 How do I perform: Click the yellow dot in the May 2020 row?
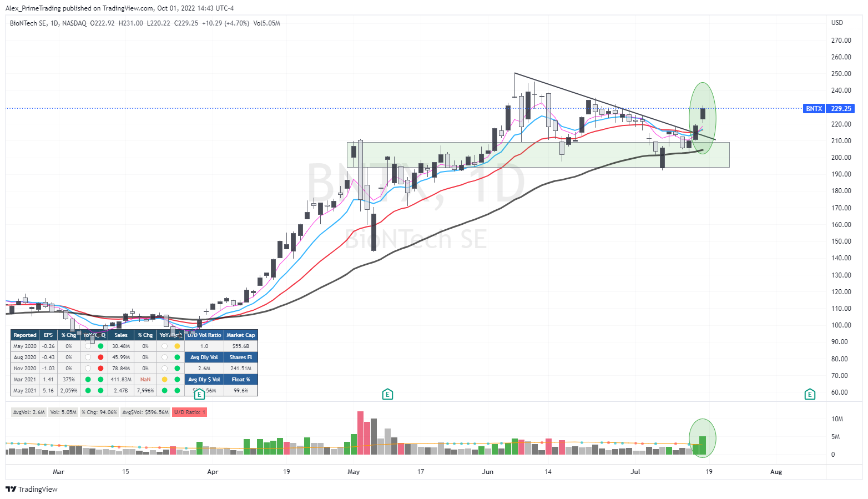[x=177, y=346]
